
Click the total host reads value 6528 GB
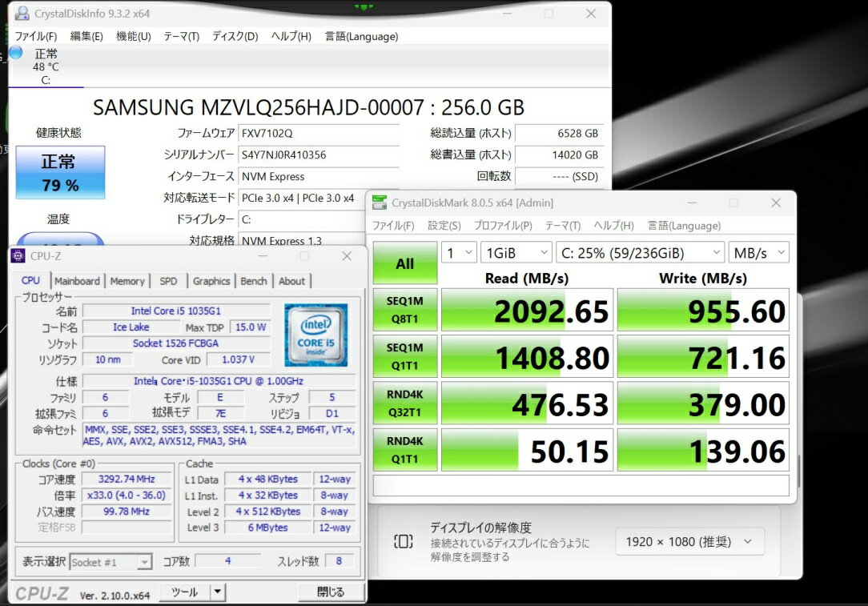559,134
